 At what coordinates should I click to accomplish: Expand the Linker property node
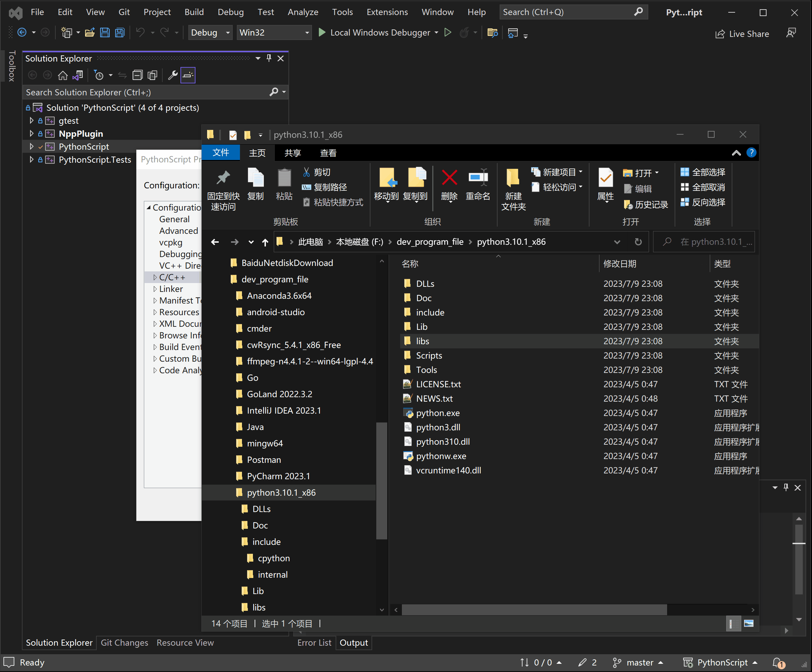155,289
